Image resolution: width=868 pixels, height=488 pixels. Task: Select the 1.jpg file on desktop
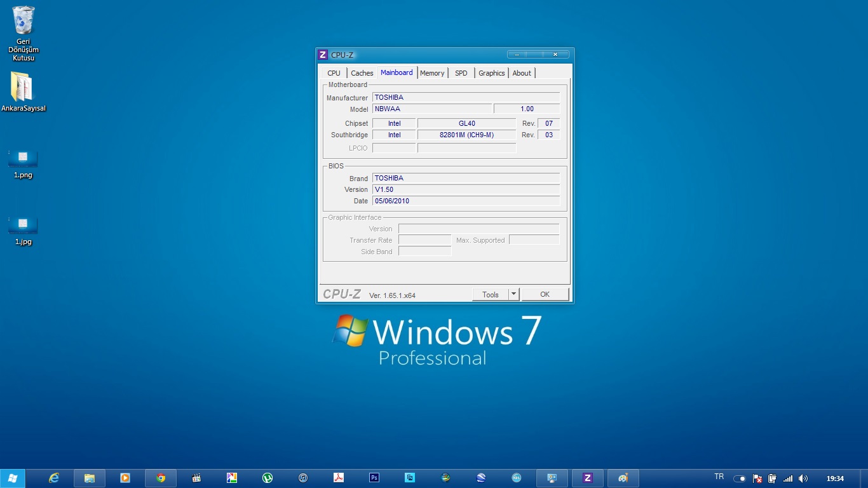point(23,231)
